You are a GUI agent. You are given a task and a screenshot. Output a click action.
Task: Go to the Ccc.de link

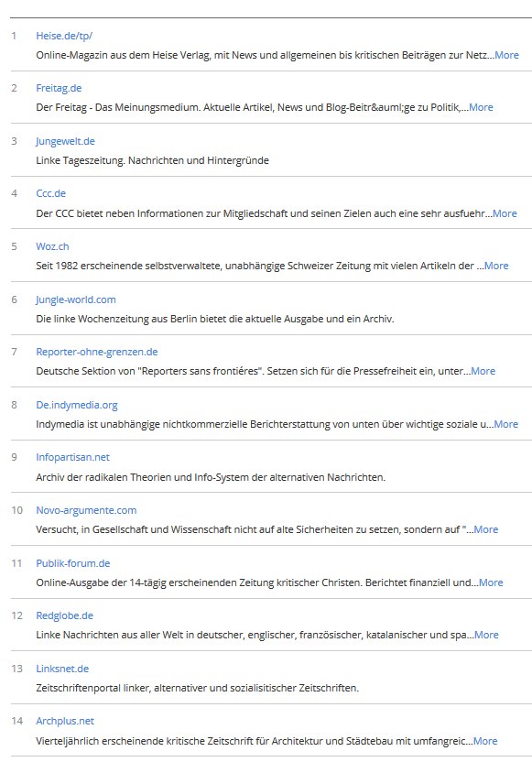tap(50, 193)
